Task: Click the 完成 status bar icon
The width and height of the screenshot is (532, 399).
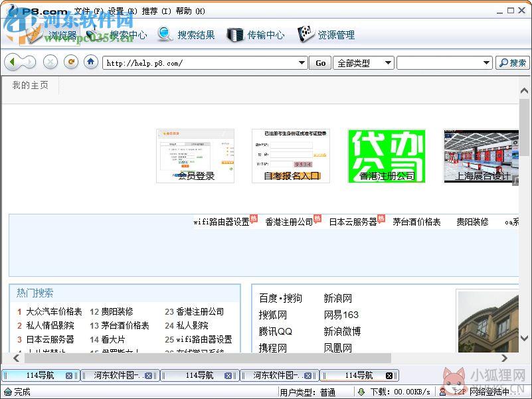Action: click(x=7, y=392)
